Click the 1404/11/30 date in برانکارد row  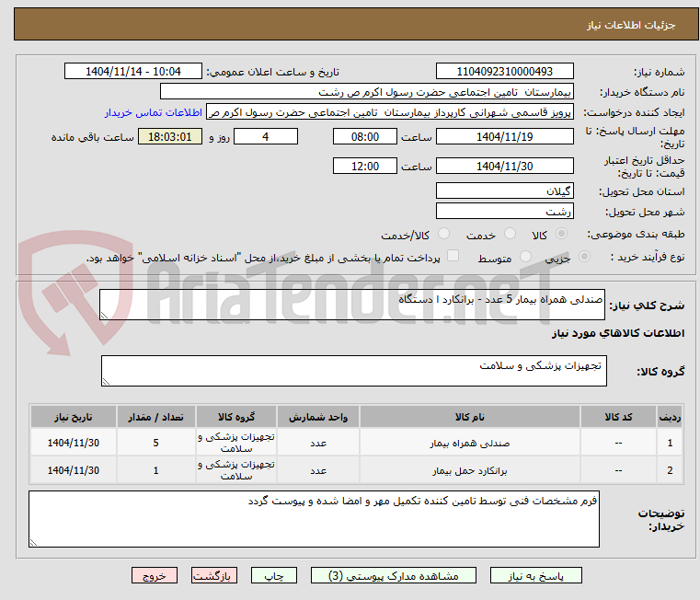(74, 470)
